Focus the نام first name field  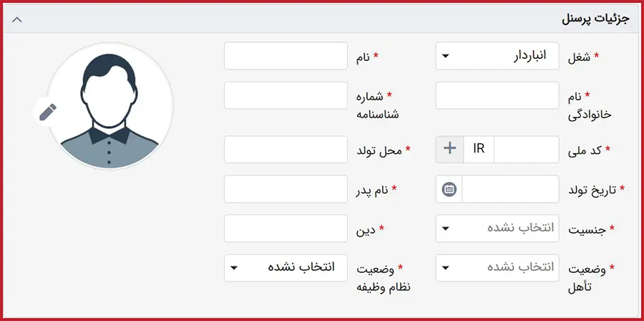(x=286, y=57)
